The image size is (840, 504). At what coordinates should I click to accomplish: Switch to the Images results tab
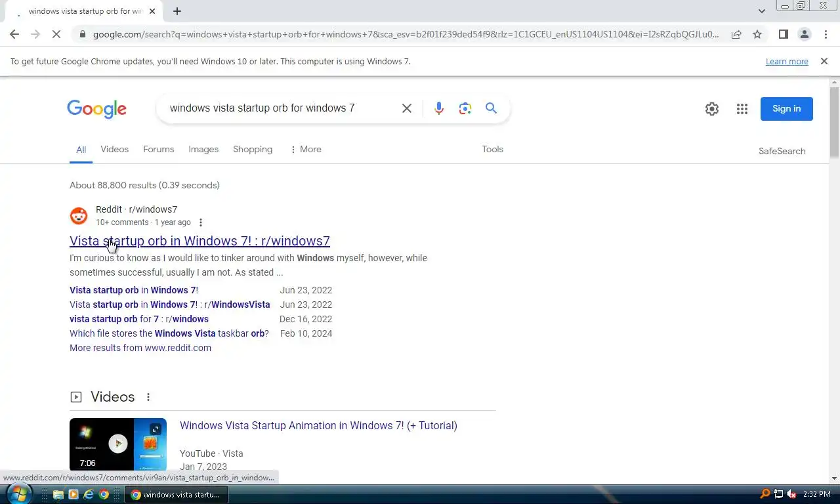pos(203,149)
